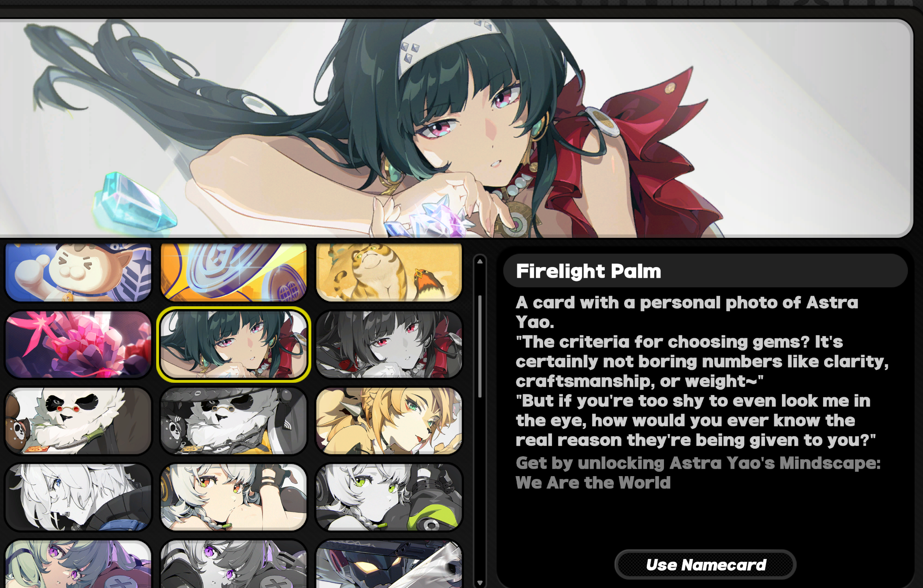This screenshot has width=923, height=588.
Task: Pick the grayscale panda with hat namecard
Action: pos(233,421)
